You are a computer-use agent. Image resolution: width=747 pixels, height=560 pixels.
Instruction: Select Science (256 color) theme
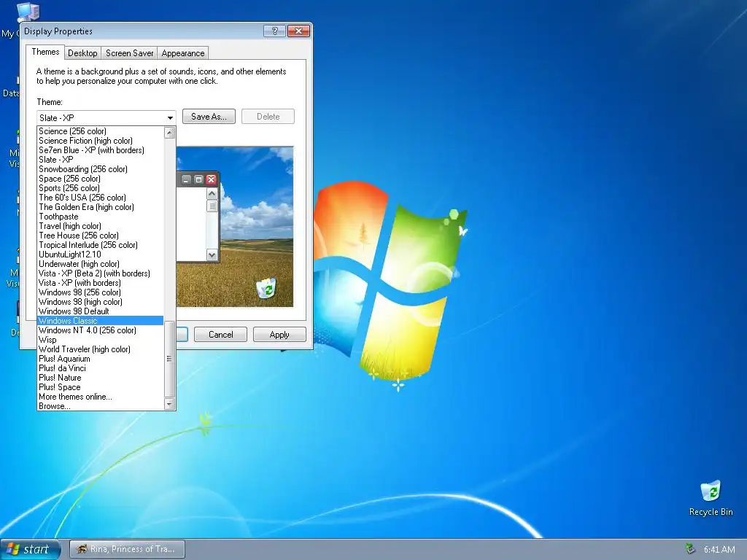pyautogui.click(x=101, y=131)
